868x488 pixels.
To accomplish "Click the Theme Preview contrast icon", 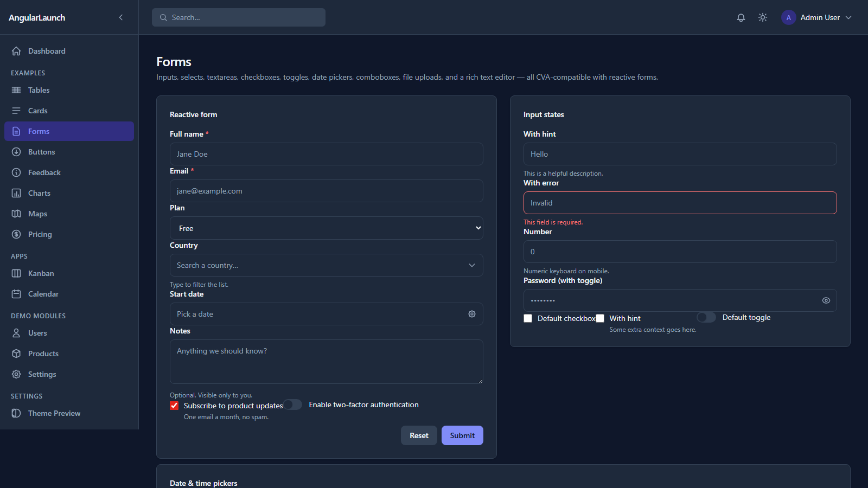I will pyautogui.click(x=16, y=413).
